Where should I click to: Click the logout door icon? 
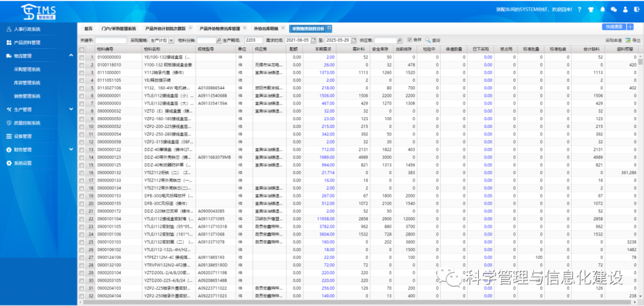click(x=637, y=10)
